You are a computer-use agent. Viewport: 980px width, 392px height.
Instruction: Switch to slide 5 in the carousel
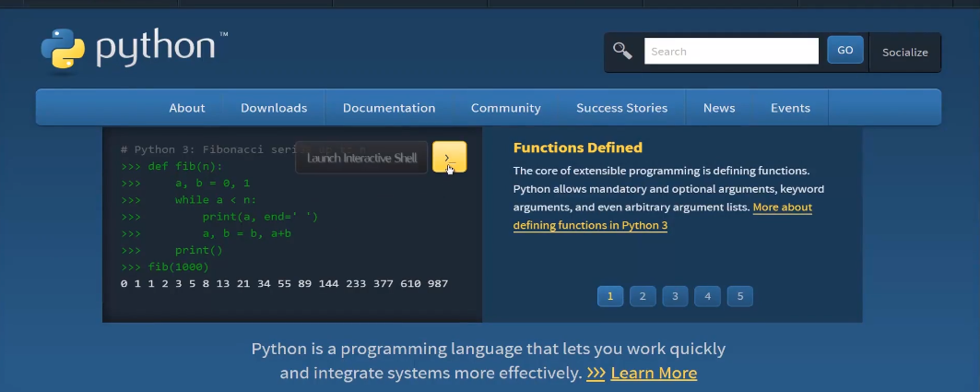coord(740,296)
